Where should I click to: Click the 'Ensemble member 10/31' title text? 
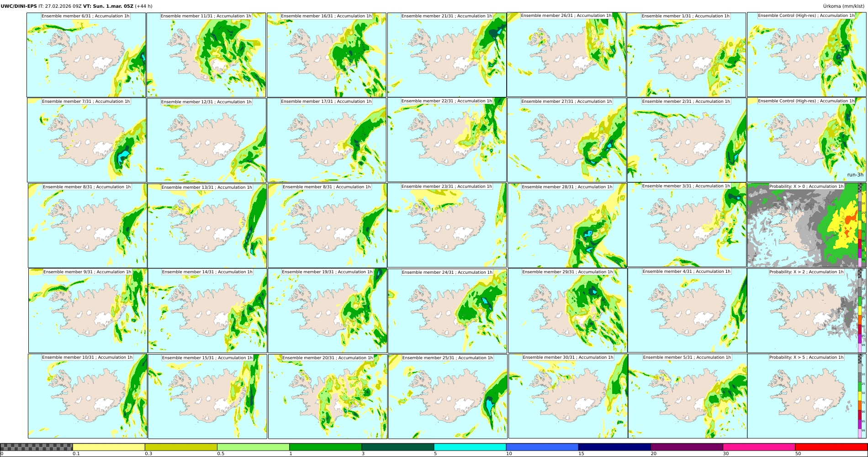87,357
